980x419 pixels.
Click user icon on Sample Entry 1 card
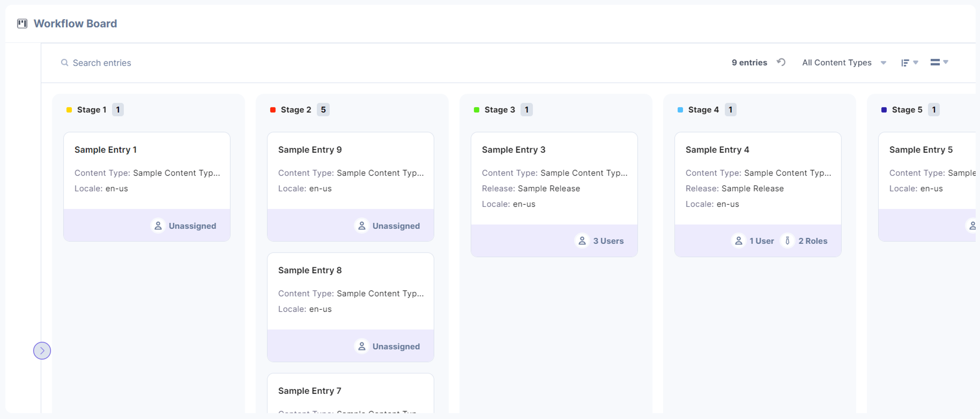coord(158,226)
